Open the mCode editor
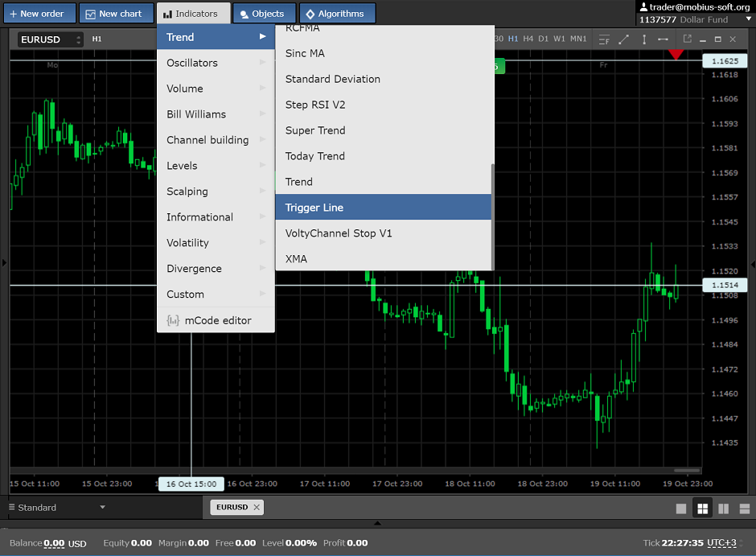The width and height of the screenshot is (756, 556). pos(216,320)
